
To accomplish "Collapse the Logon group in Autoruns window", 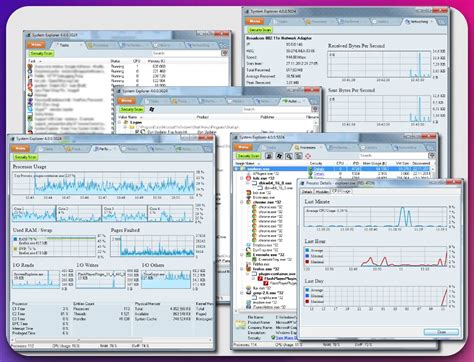I will coord(120,122).
